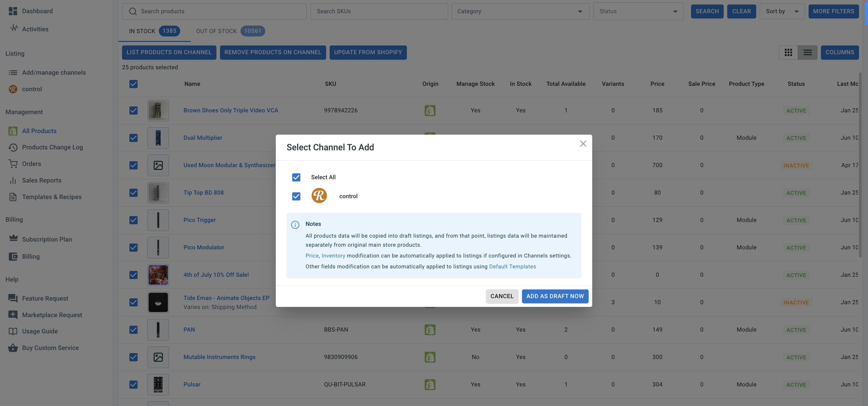
Task: Uncheck Select All in channel dialog
Action: pos(296,177)
